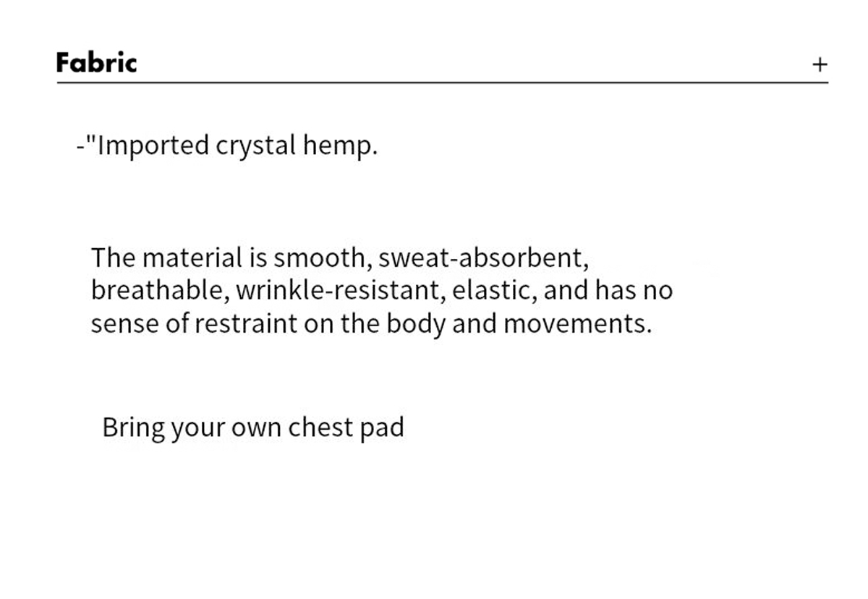Click the word movements at paragraph end
The width and height of the screenshot is (868, 599).
pos(577,324)
